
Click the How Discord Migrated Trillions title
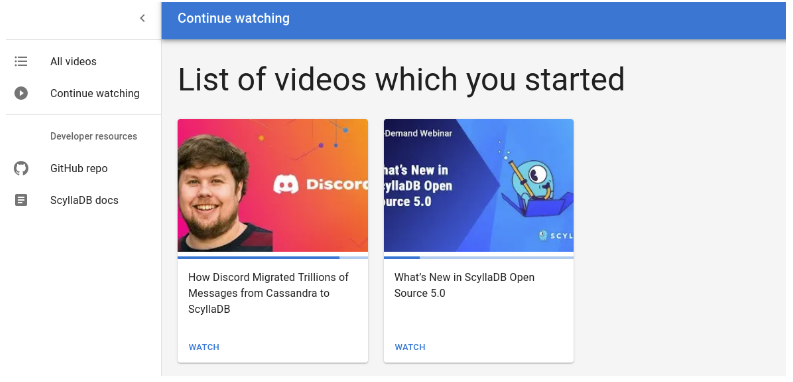268,293
